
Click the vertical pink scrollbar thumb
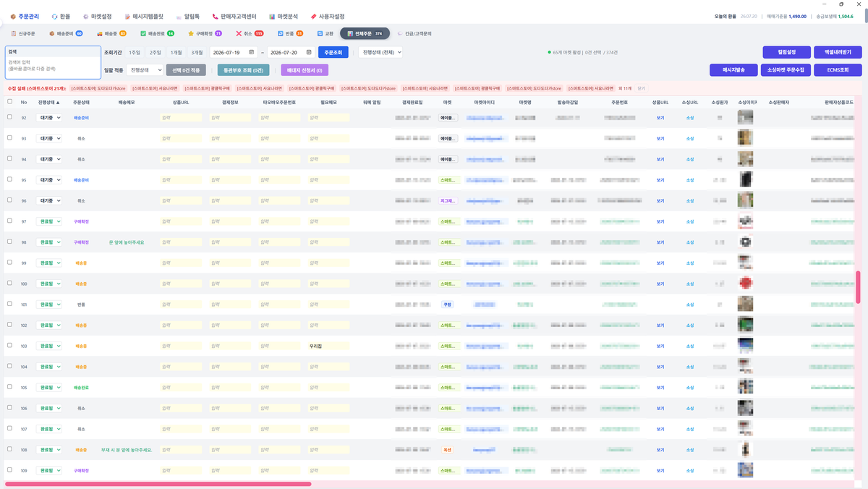click(x=858, y=287)
